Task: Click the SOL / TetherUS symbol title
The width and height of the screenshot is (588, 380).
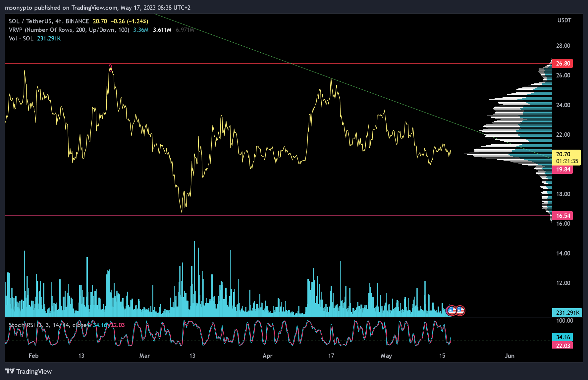Action: tap(49, 21)
